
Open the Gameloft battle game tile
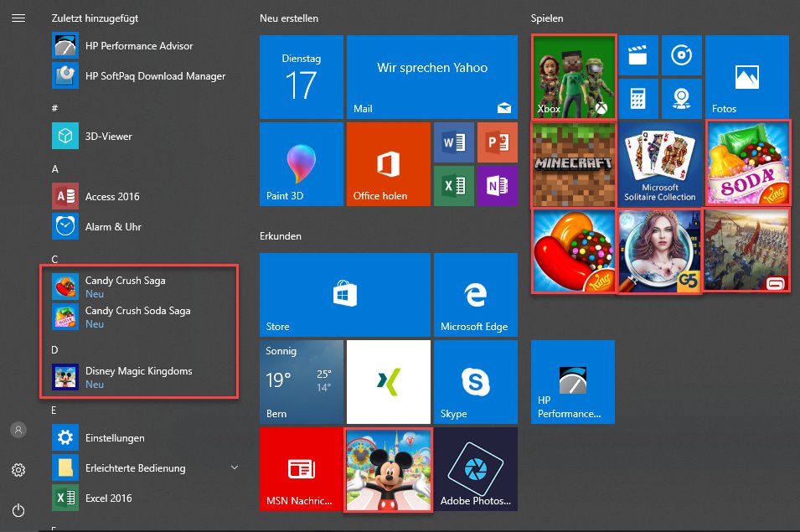[x=747, y=251]
